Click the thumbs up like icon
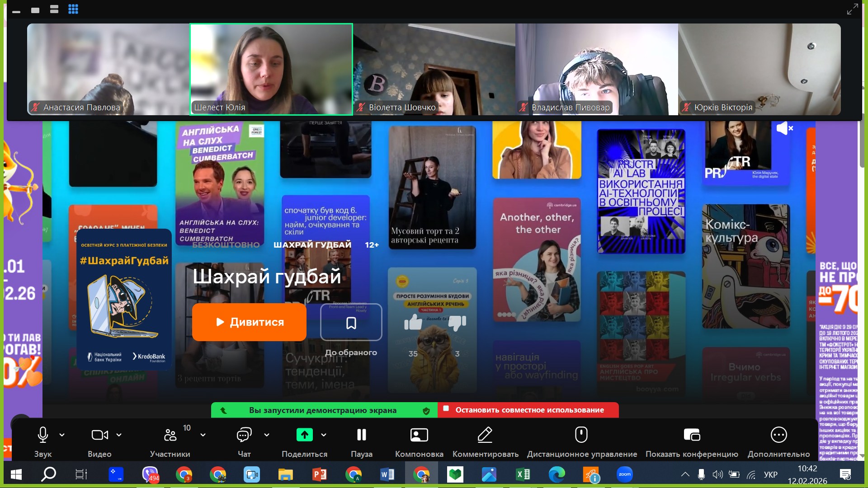868x488 pixels. click(413, 323)
